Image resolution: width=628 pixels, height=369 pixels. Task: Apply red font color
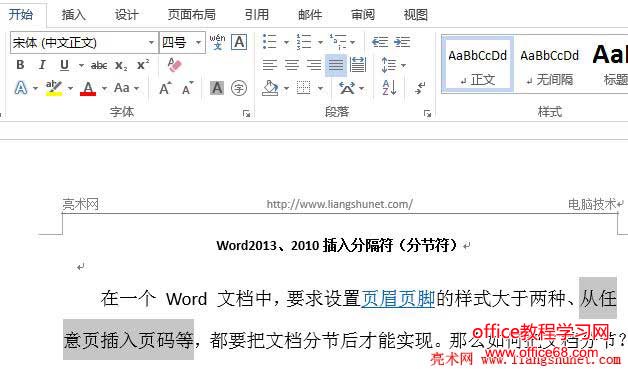pos(88,88)
